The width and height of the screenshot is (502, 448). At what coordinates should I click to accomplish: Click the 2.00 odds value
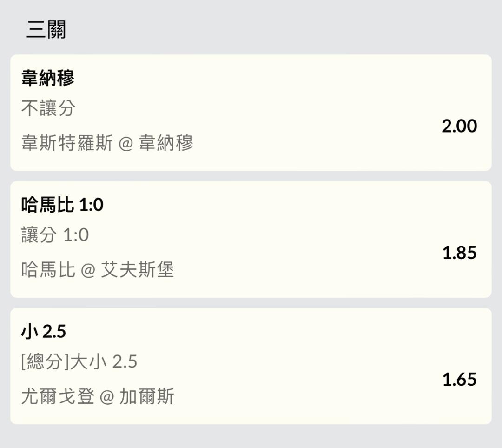(x=459, y=126)
